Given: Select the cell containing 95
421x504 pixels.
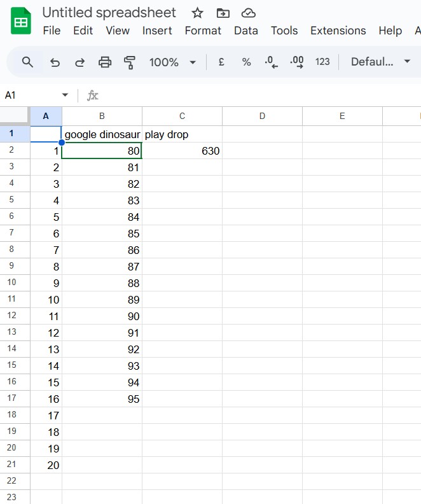Looking at the screenshot, I should click(x=102, y=399).
